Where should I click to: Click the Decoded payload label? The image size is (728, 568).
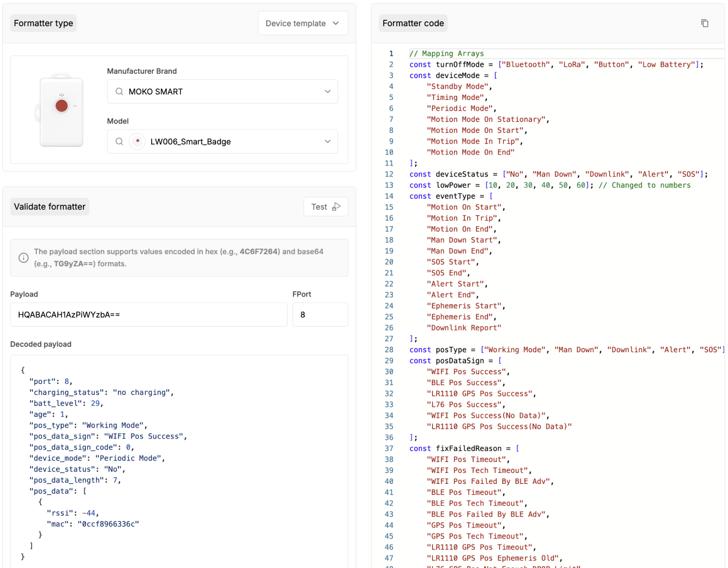(41, 344)
